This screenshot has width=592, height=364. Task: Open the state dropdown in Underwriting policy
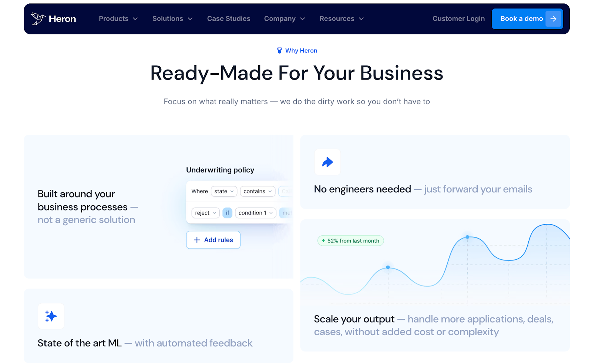224,191
